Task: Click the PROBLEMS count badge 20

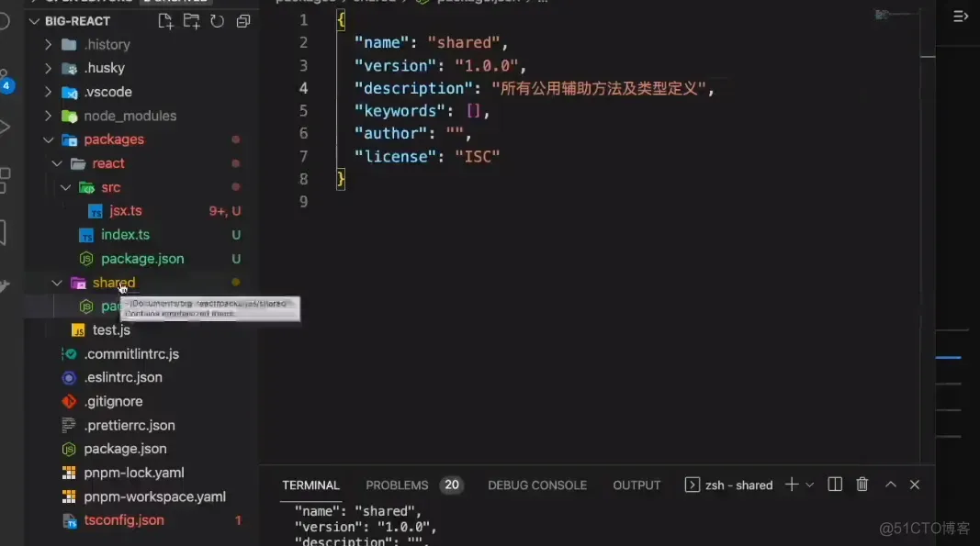Action: (451, 485)
